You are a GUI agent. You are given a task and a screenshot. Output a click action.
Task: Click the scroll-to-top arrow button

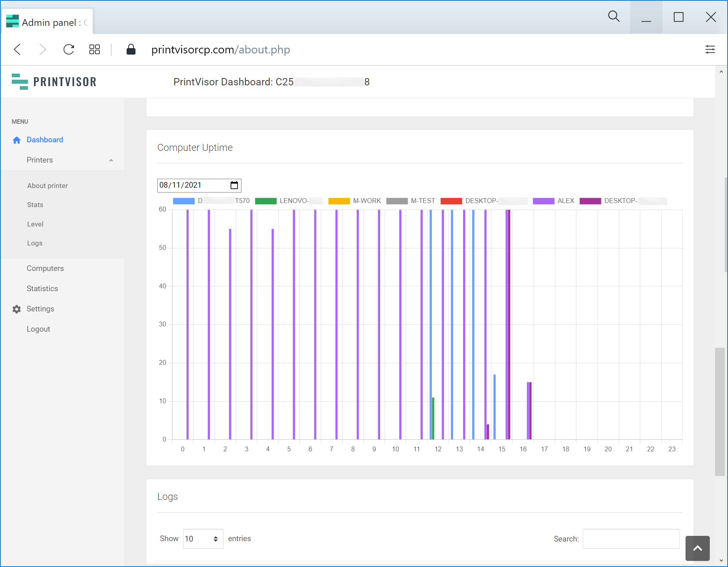[697, 548]
